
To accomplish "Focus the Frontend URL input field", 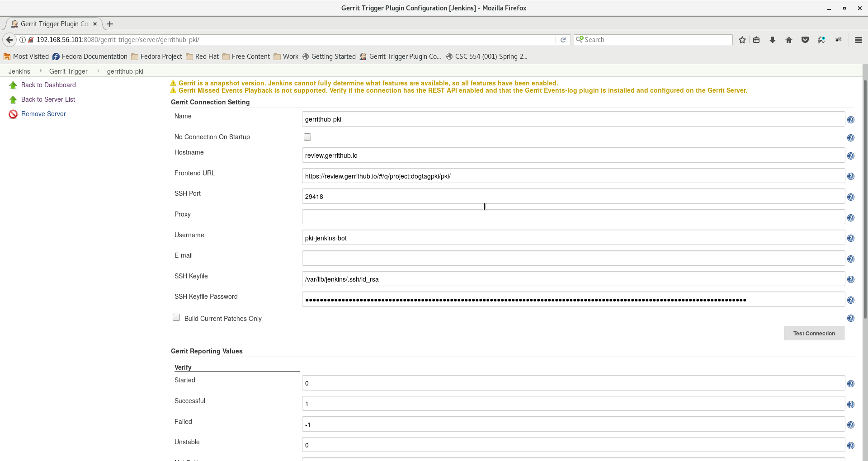I will tap(573, 176).
